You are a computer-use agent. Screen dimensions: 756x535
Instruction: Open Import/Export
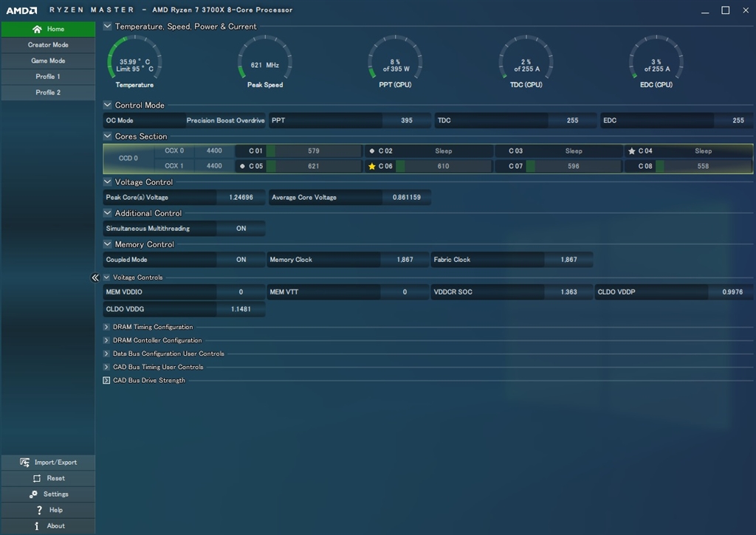pyautogui.click(x=48, y=462)
